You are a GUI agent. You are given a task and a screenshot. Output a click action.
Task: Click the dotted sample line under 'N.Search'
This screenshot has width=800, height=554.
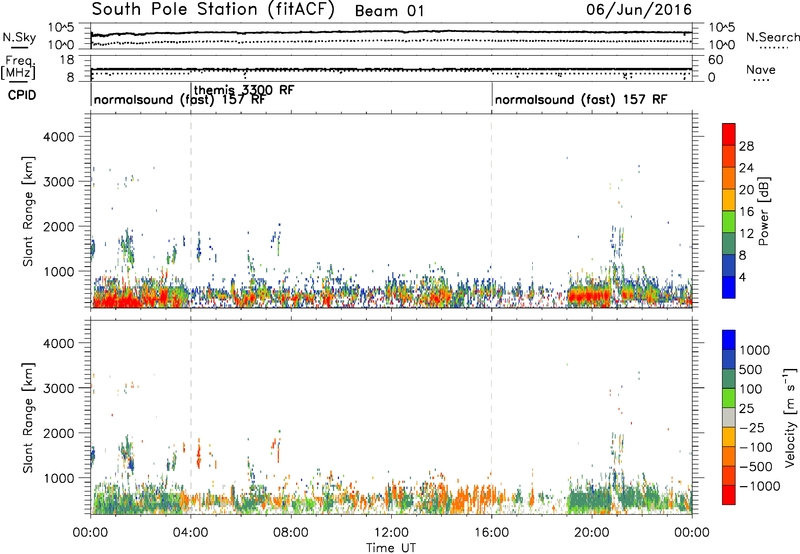click(x=774, y=48)
